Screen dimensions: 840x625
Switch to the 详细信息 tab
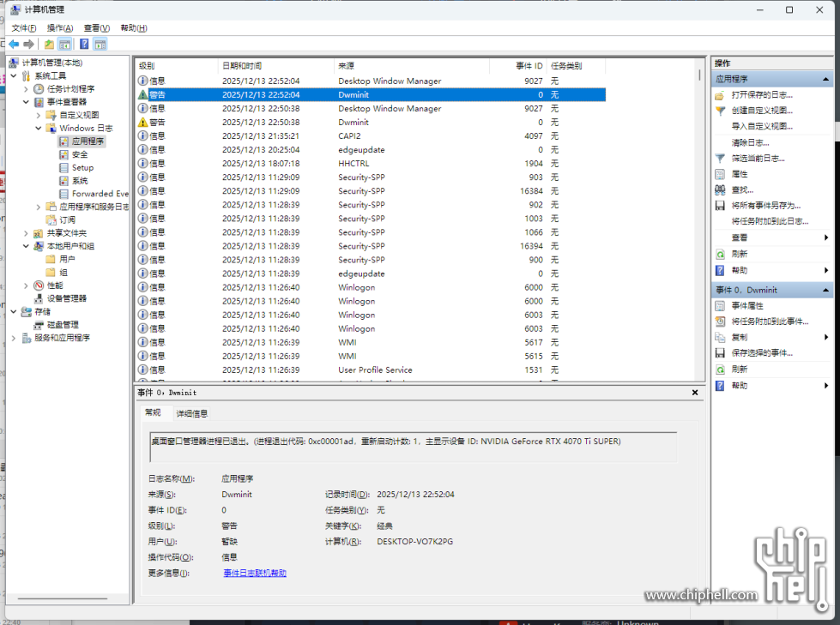tap(191, 413)
